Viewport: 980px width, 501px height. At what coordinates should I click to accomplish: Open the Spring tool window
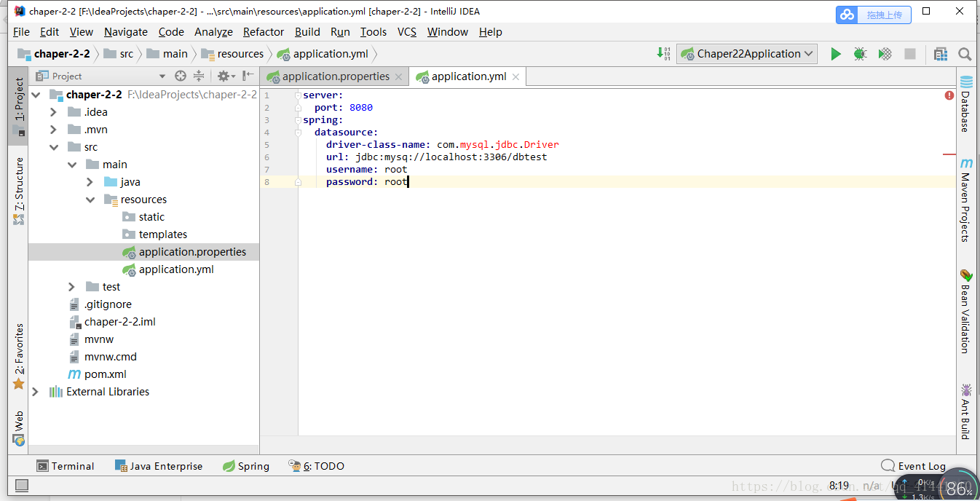tap(245, 466)
